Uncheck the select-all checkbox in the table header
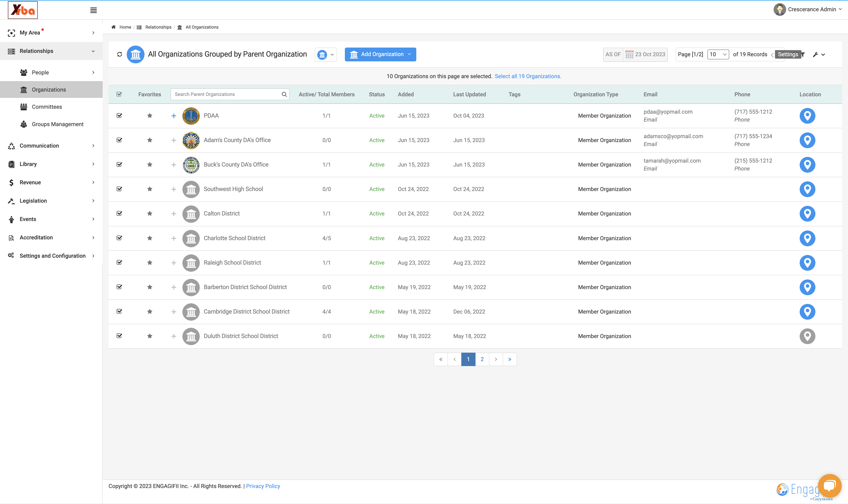Screen dimensions: 848x504 tap(119, 94)
